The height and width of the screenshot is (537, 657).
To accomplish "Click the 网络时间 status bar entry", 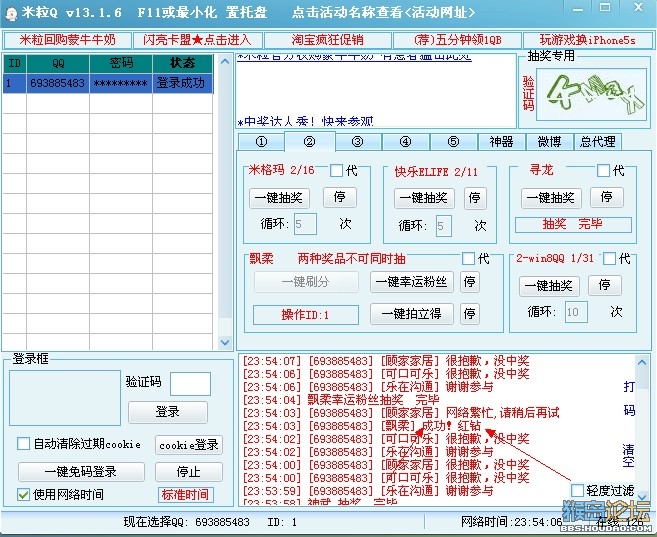I will (x=511, y=522).
